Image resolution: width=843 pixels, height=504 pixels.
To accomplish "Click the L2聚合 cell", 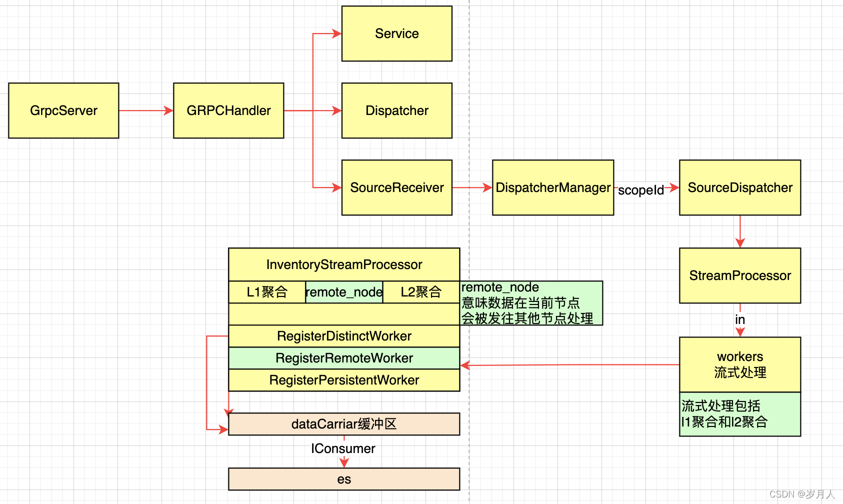I will [x=421, y=292].
